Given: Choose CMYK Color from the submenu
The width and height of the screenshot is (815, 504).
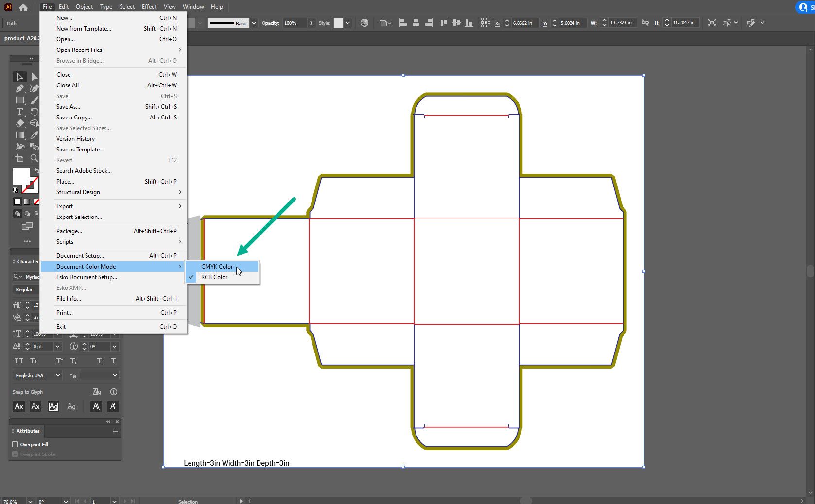Looking at the screenshot, I should pos(217,266).
